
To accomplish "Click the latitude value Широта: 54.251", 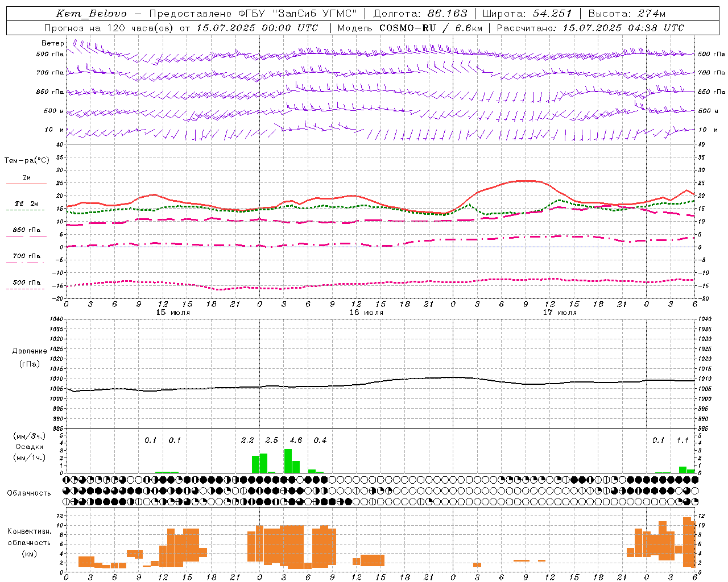I will [x=527, y=14].
